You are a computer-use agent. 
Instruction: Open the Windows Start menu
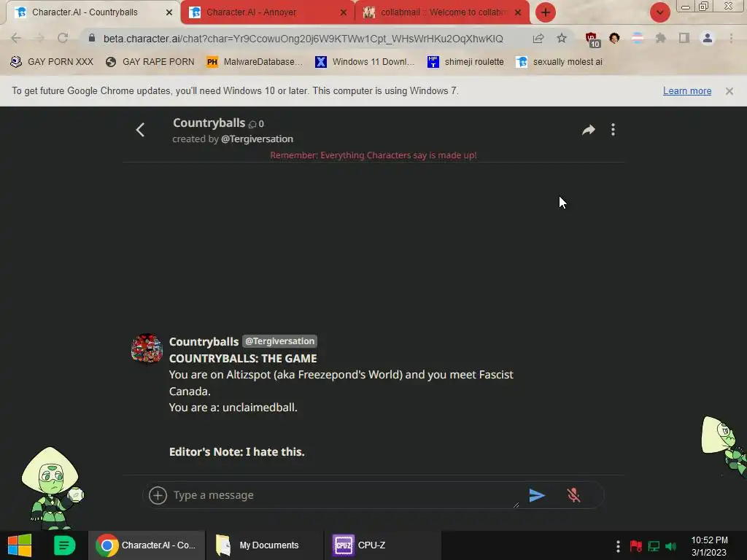pos(20,545)
